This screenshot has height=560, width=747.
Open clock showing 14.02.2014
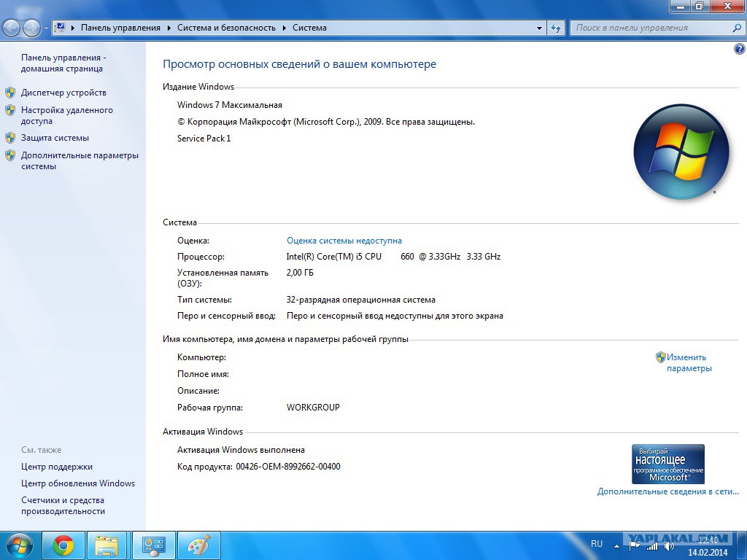pos(708,546)
